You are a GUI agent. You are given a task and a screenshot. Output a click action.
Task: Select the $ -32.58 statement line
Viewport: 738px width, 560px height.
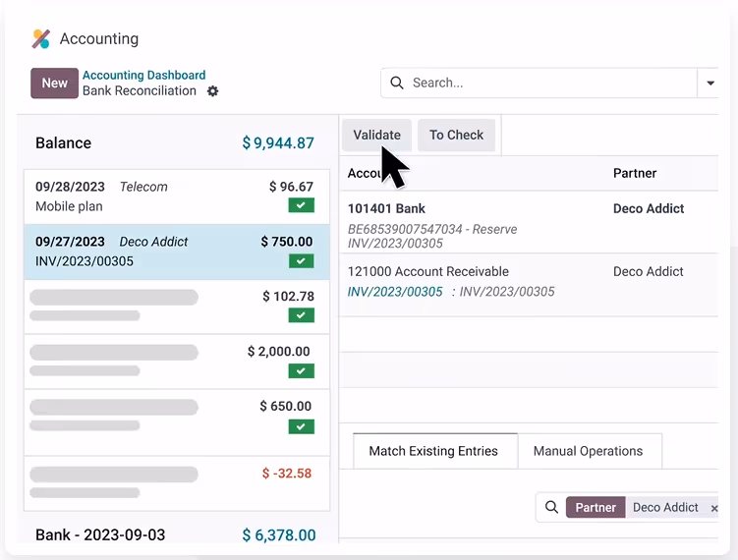click(x=177, y=483)
